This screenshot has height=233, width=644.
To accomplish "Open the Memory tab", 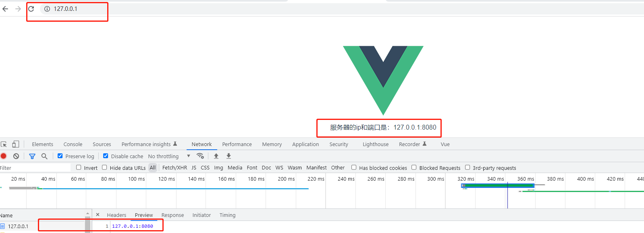I will point(272,144).
